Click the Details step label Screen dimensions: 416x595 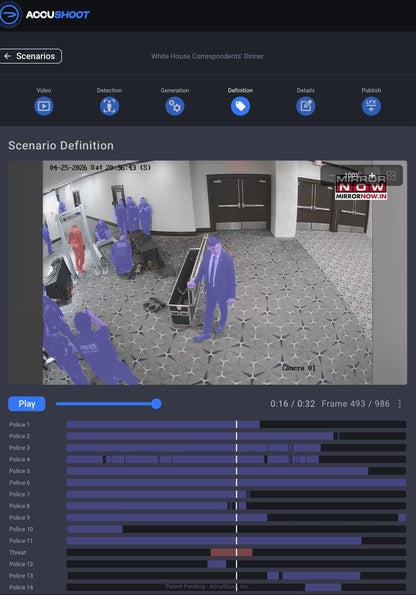306,90
